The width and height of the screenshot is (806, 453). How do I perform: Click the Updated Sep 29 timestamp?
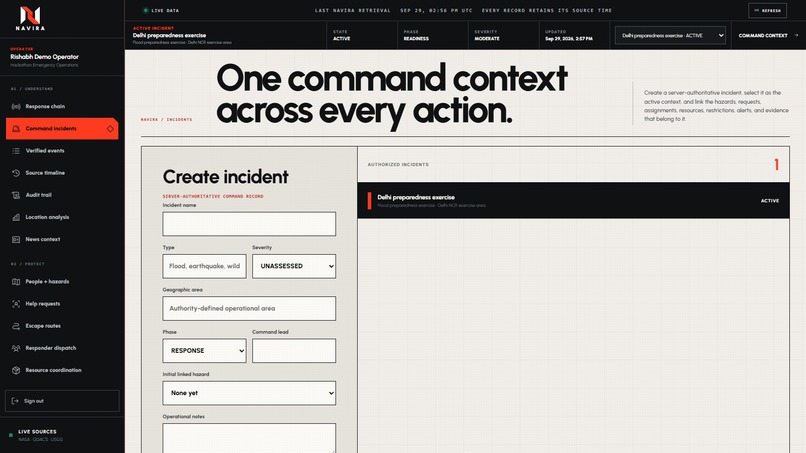tap(569, 39)
